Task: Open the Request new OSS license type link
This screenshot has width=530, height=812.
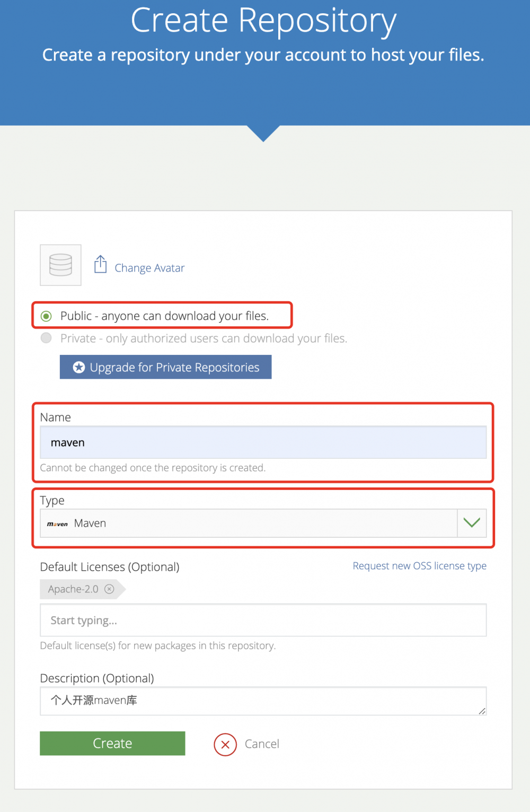Action: (419, 566)
